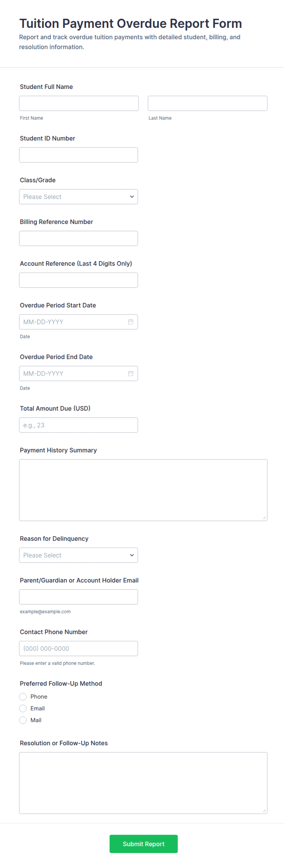Click the Class/Grade dropdown chevron arrow
Image resolution: width=284 pixels, height=868 pixels.
pyautogui.click(x=132, y=197)
